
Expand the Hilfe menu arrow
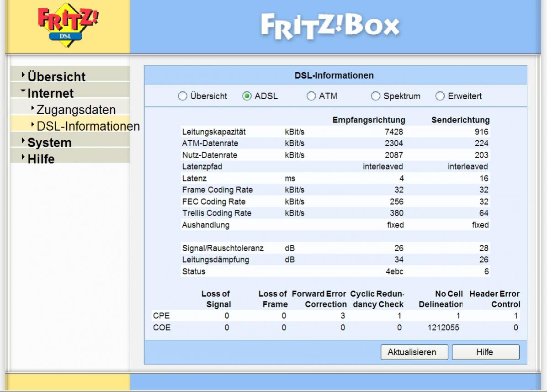[23, 157]
